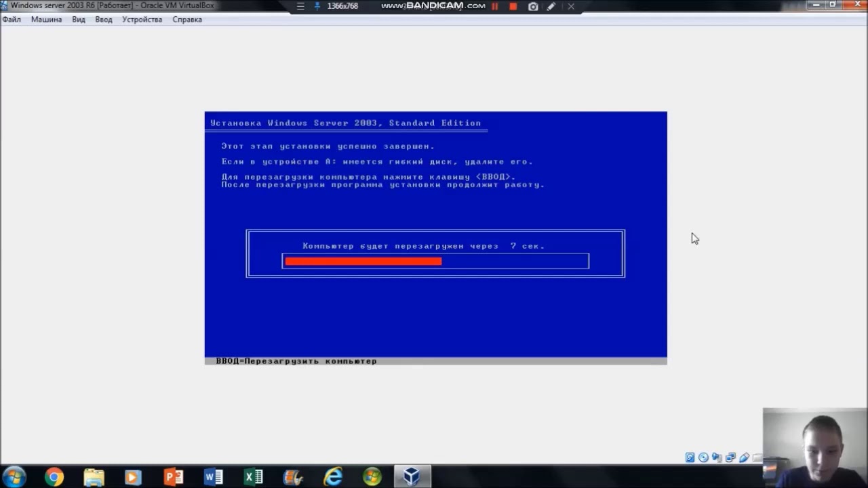Open the Машина menu
868x488 pixels.
46,20
